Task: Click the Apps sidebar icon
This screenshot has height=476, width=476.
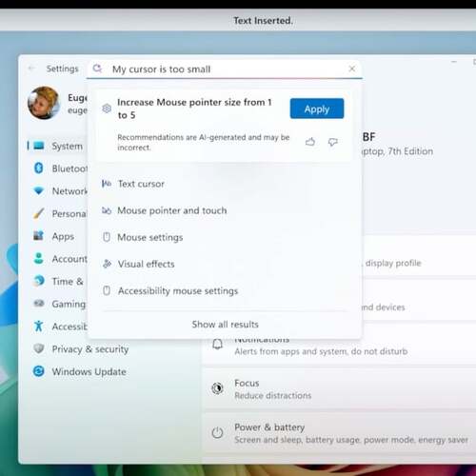Action: (x=38, y=235)
